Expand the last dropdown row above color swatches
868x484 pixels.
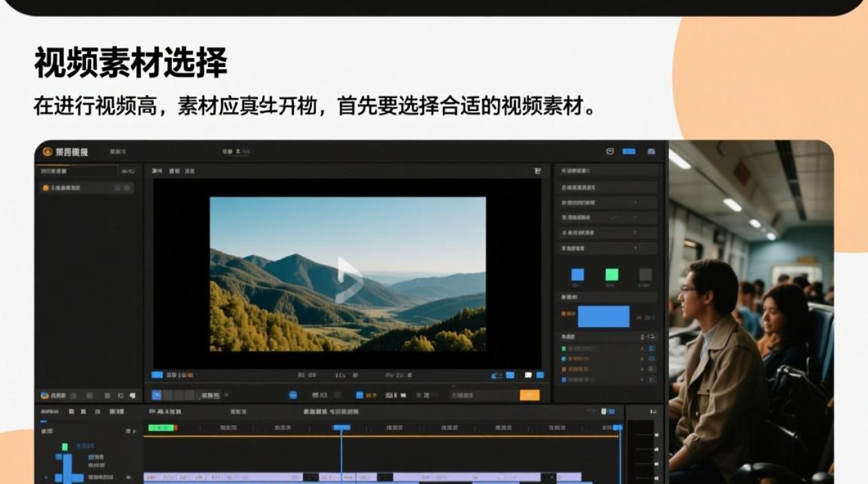coord(607,248)
